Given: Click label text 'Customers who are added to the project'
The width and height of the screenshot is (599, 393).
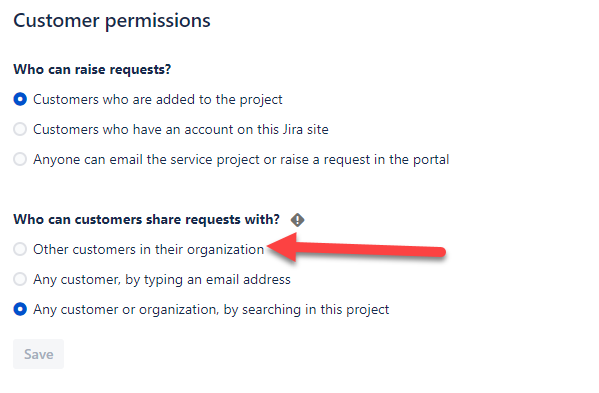Looking at the screenshot, I should coord(158,100).
